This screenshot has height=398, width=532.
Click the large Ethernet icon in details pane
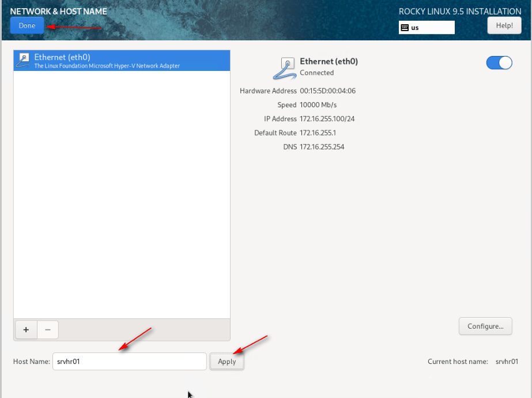tap(285, 67)
